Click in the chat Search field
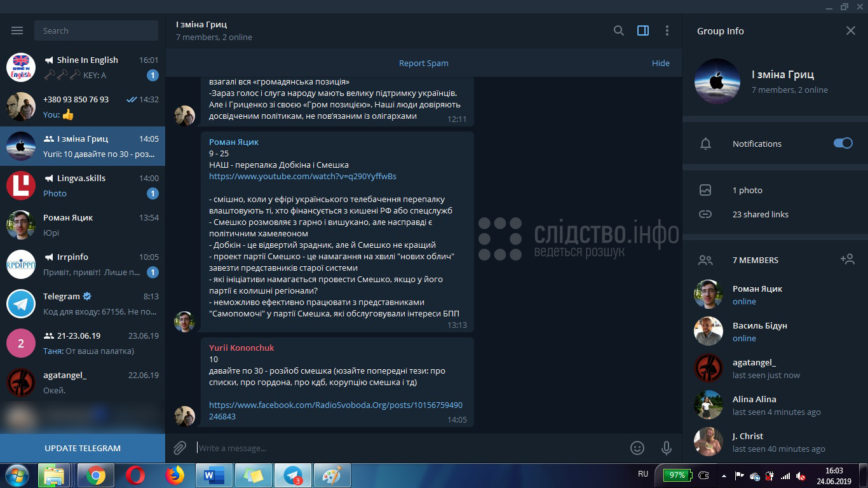The width and height of the screenshot is (868, 488). coord(97,30)
